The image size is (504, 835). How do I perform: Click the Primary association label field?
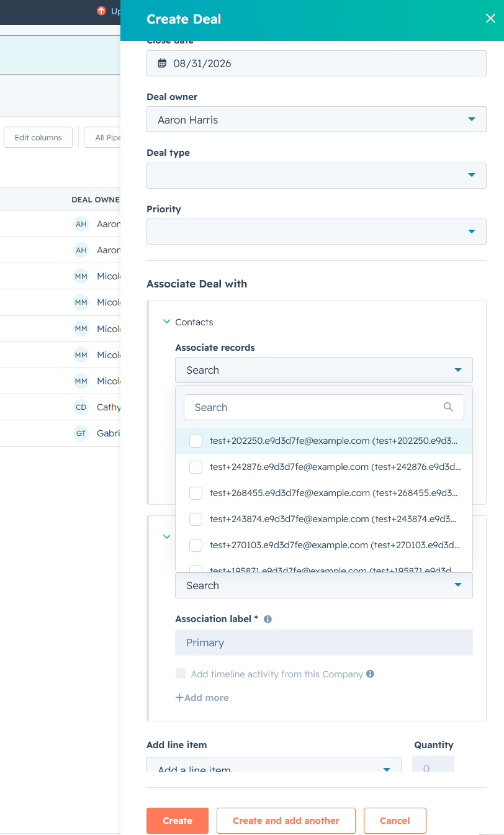[324, 643]
